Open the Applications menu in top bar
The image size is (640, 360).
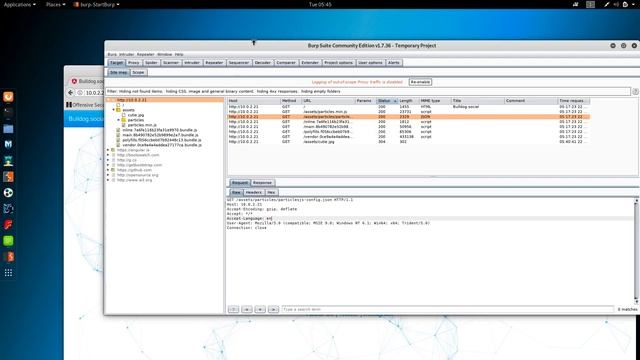coord(19,4)
